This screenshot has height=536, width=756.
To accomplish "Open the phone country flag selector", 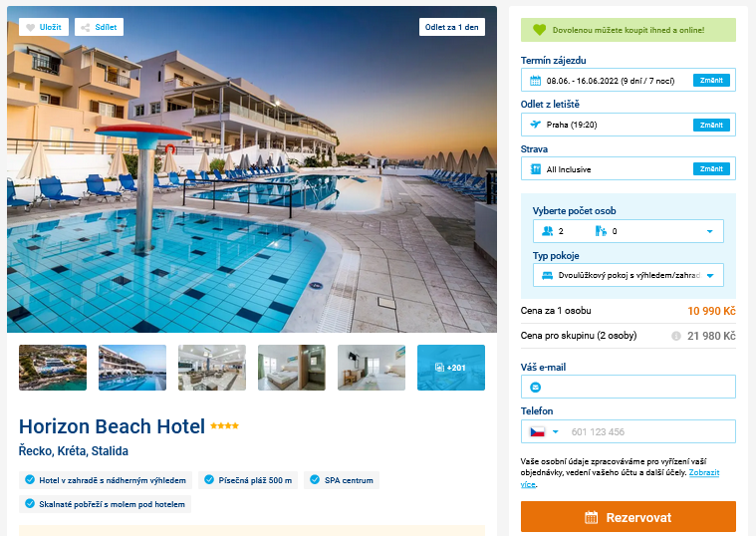I will [544, 431].
